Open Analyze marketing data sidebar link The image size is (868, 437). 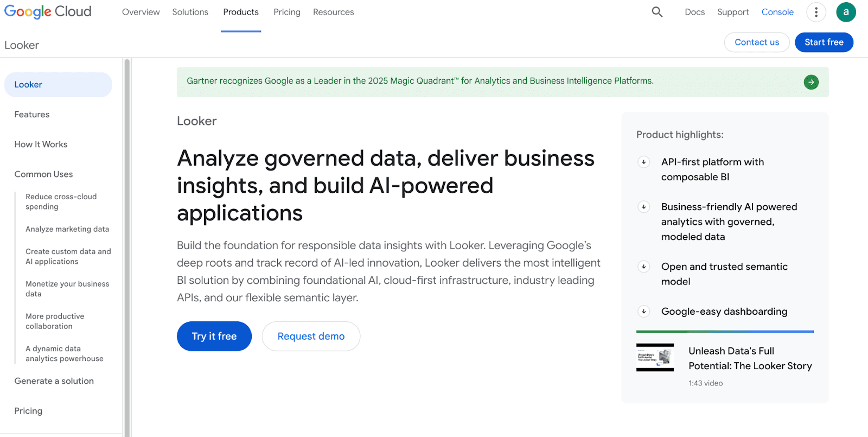(67, 229)
